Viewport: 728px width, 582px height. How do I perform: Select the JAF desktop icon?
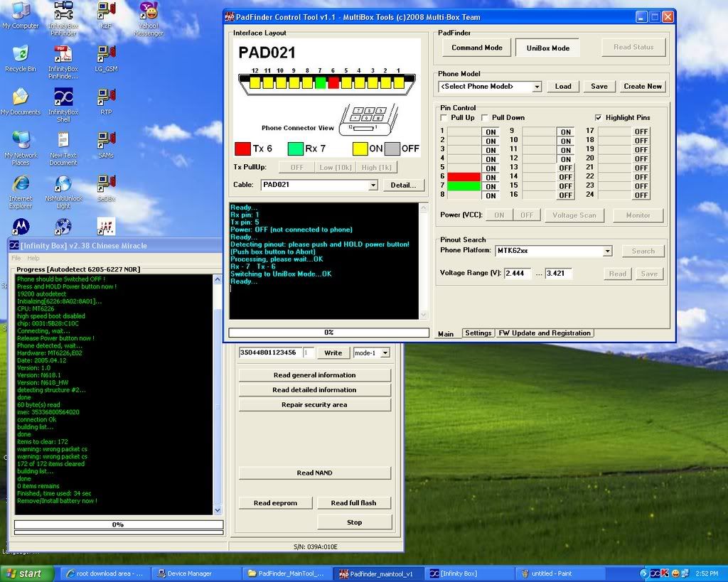coord(106,227)
